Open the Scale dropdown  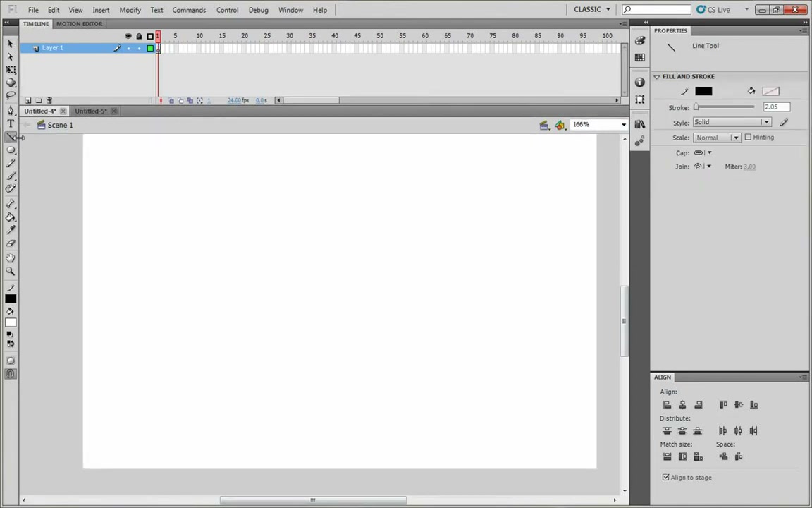(x=718, y=138)
